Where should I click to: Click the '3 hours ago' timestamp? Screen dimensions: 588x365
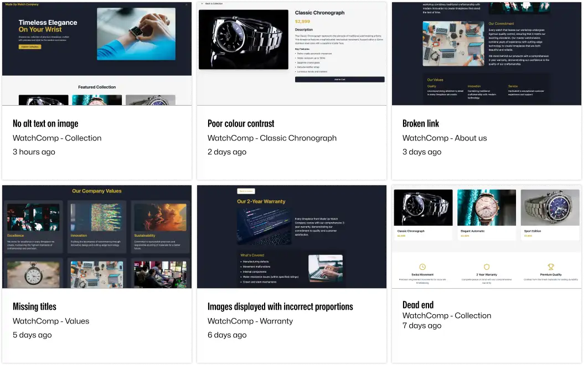point(34,152)
